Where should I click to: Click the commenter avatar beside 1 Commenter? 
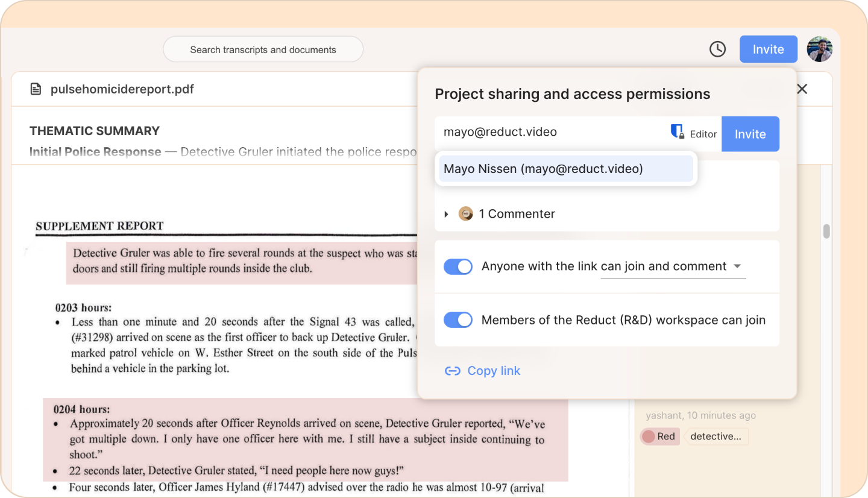465,213
